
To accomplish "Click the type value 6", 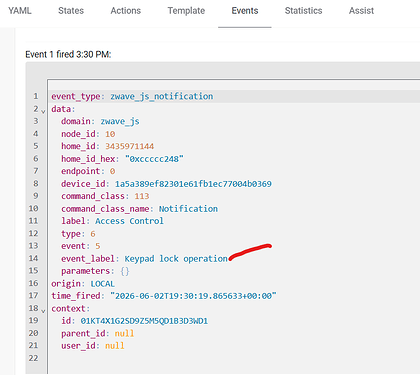I will pos(93,234).
